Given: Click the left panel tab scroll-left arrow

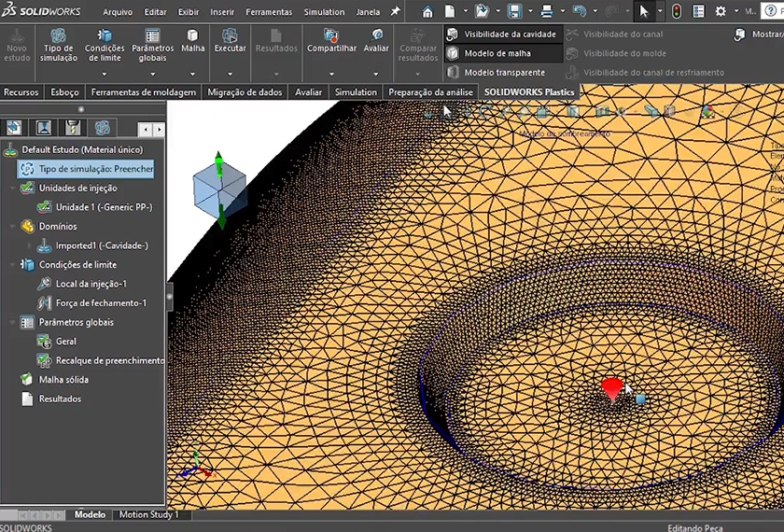Looking at the screenshot, I should tap(145, 130).
